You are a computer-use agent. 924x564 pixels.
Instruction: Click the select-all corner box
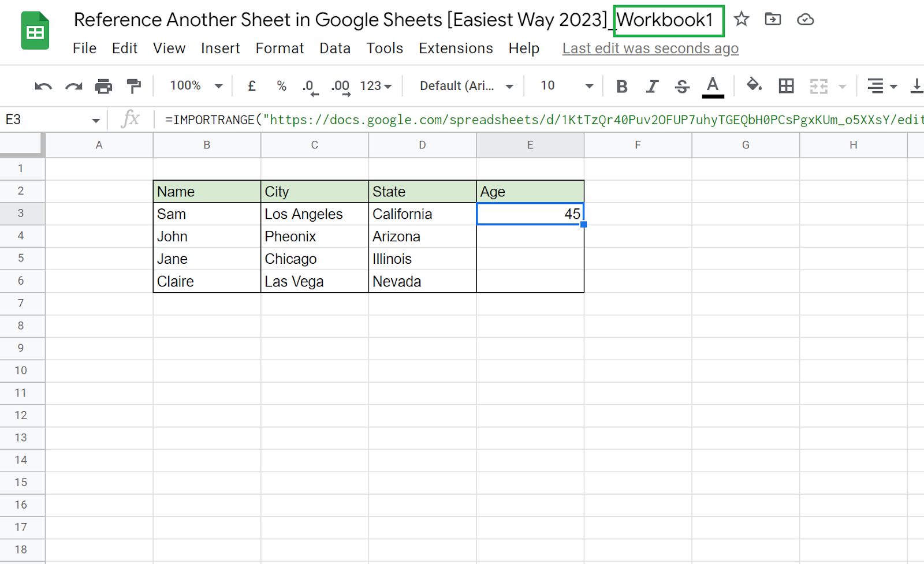coord(22,145)
